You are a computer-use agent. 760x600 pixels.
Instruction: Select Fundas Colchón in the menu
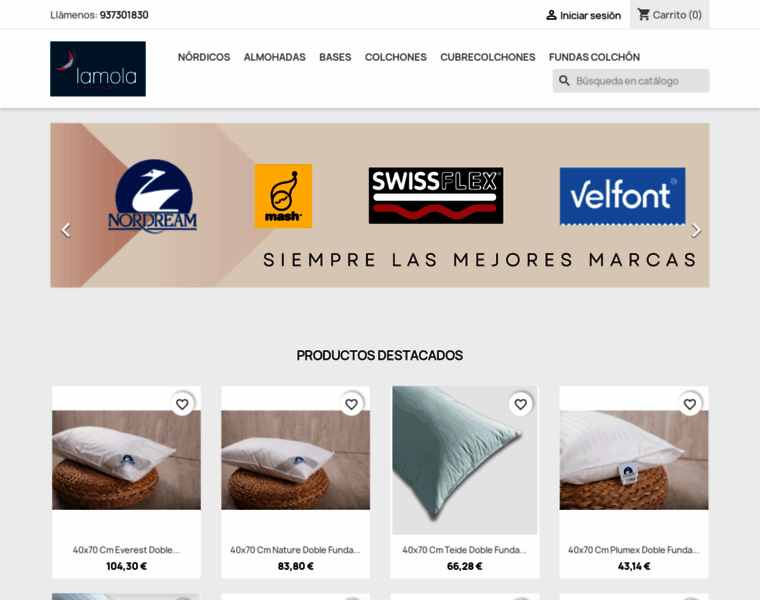(x=594, y=57)
